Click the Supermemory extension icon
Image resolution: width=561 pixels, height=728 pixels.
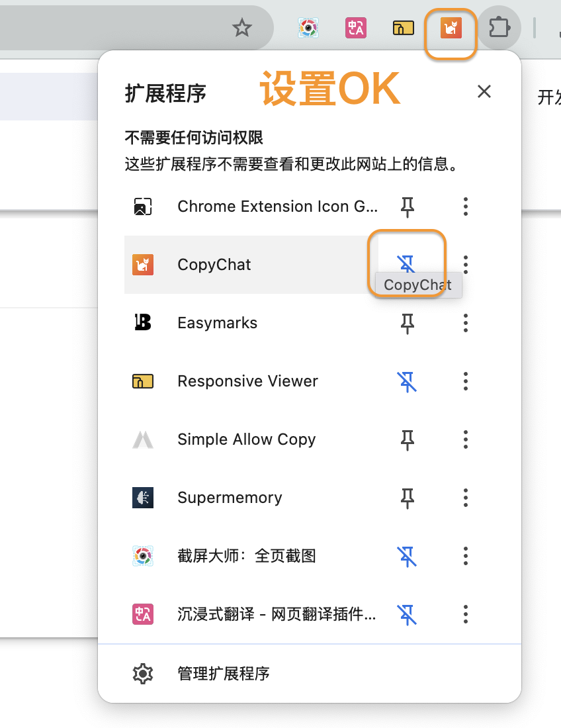(142, 497)
